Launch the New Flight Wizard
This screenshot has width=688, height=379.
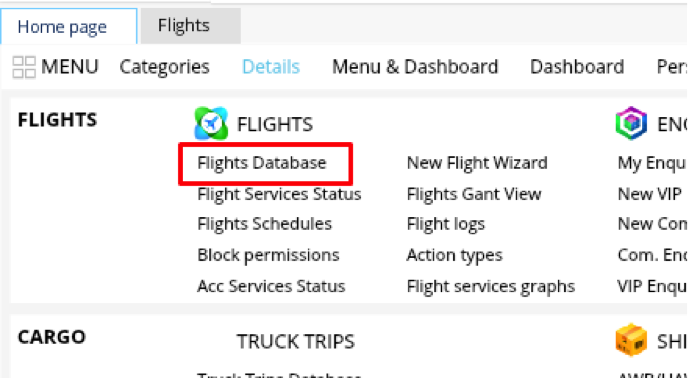point(477,163)
